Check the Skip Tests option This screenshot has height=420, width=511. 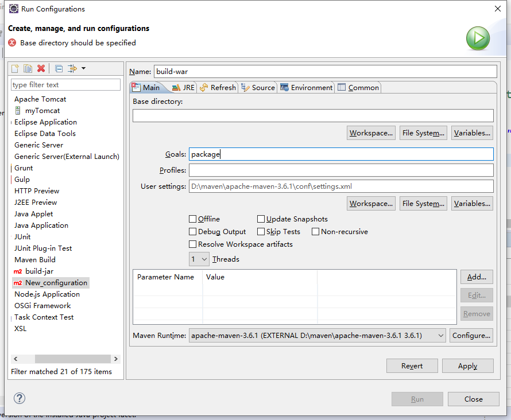[x=261, y=231]
